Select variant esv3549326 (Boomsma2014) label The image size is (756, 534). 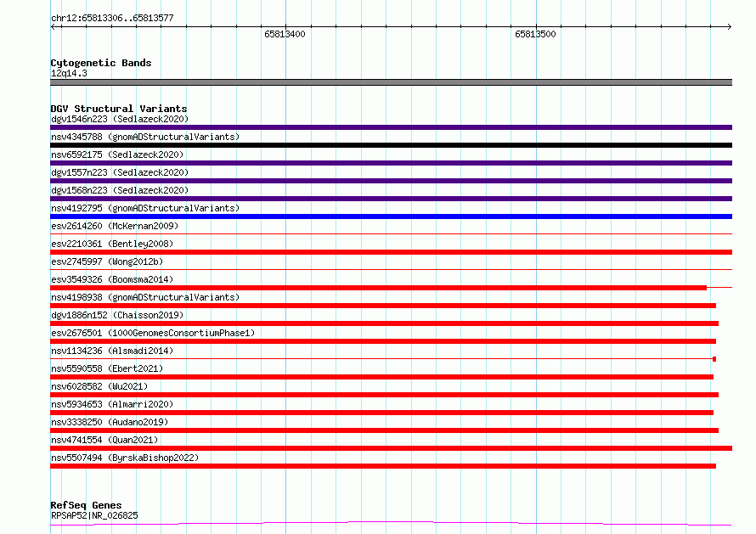click(112, 279)
